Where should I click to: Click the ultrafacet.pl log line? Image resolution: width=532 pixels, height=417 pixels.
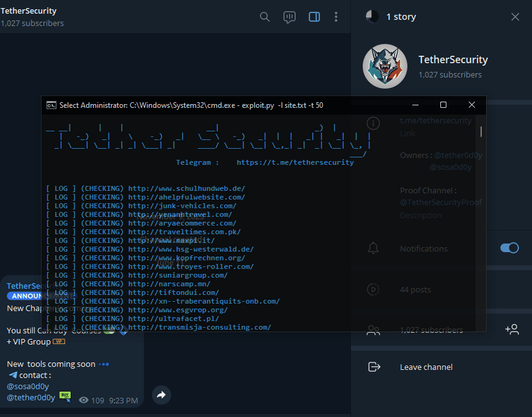coord(132,318)
